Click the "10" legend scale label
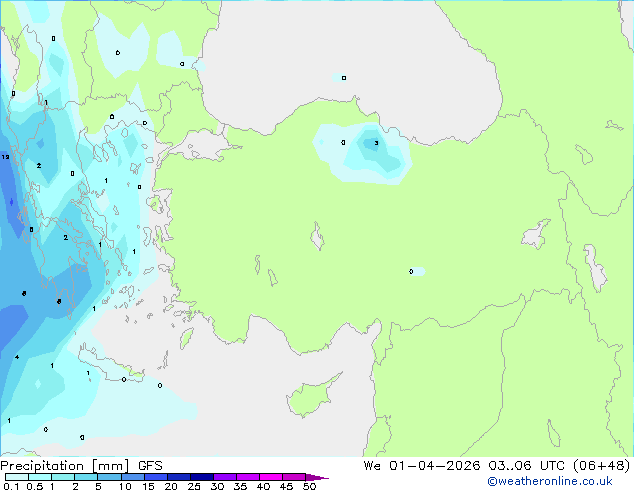634x490 pixels. point(125,486)
